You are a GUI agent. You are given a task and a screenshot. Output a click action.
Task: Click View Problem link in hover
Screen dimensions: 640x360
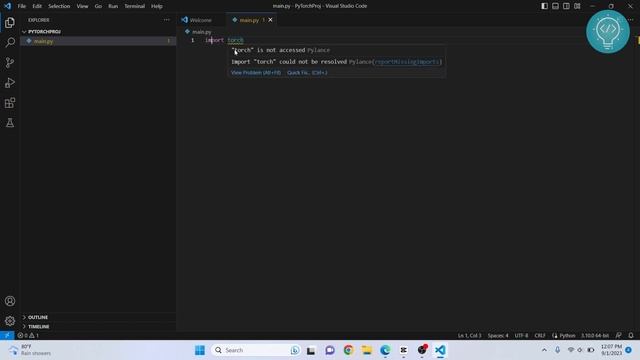point(256,73)
